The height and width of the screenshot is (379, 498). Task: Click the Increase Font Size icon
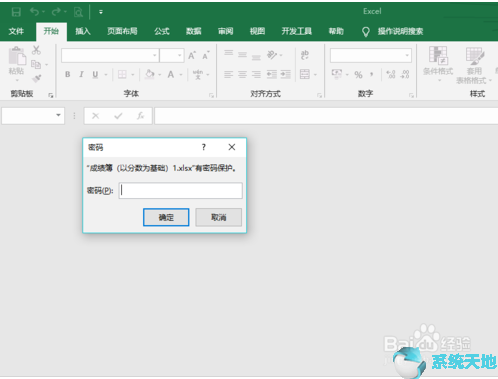[x=192, y=55]
